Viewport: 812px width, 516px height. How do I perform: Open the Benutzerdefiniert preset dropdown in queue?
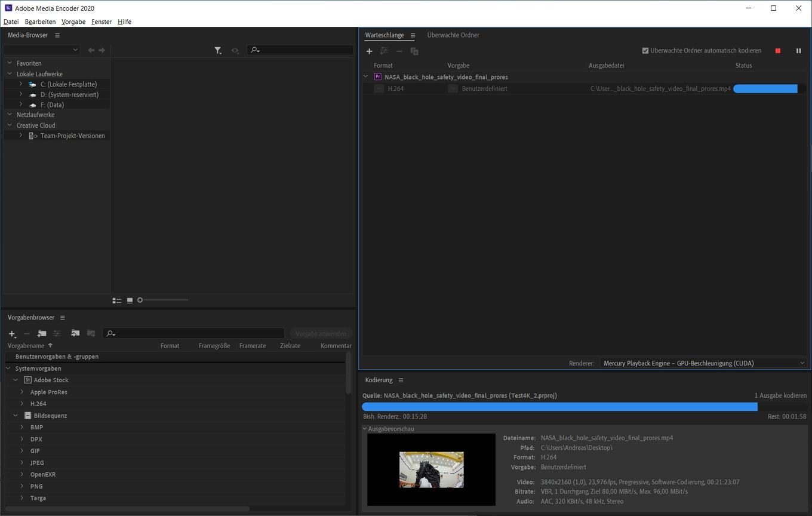click(453, 88)
